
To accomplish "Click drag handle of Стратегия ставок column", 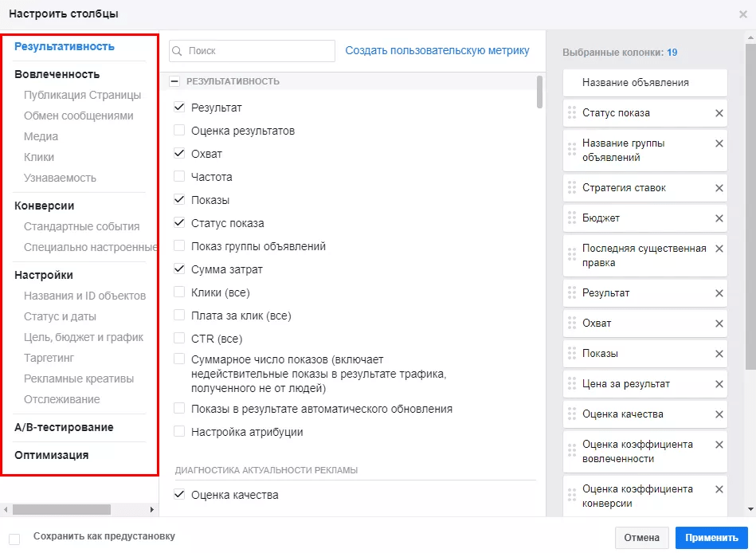I will [x=572, y=187].
